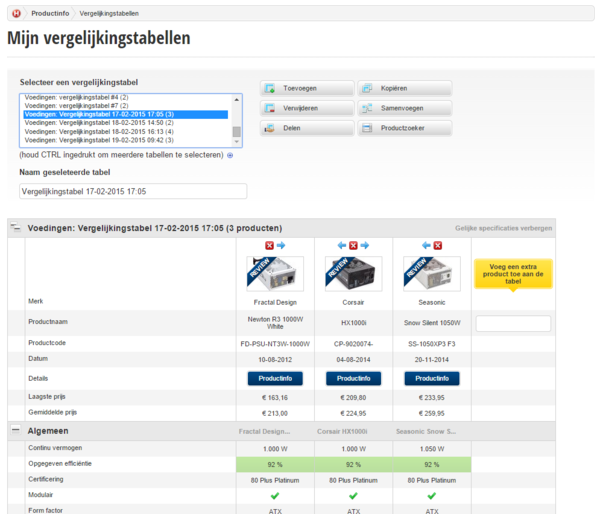
Task: Click the info icon beside the CTRL hint
Action: click(x=230, y=155)
